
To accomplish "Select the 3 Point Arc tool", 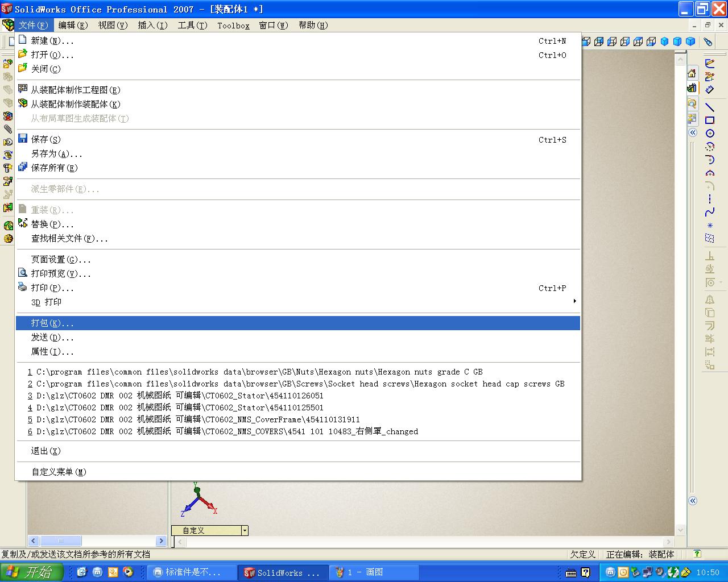I will pyautogui.click(x=710, y=173).
